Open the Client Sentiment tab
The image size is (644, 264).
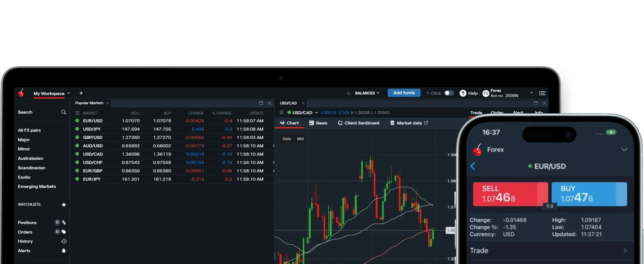[359, 123]
